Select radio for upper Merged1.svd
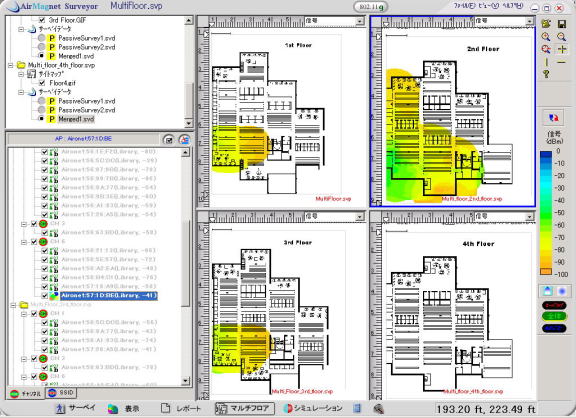The image size is (576, 418). point(42,56)
